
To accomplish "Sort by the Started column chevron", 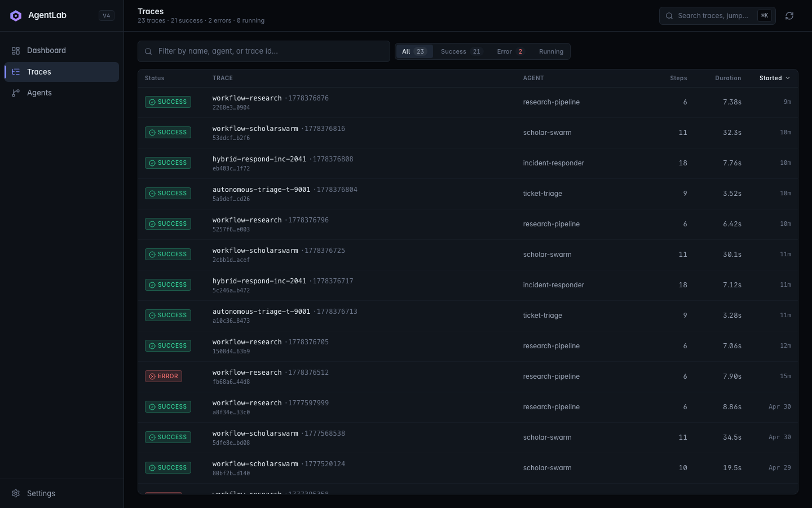I will pyautogui.click(x=788, y=78).
